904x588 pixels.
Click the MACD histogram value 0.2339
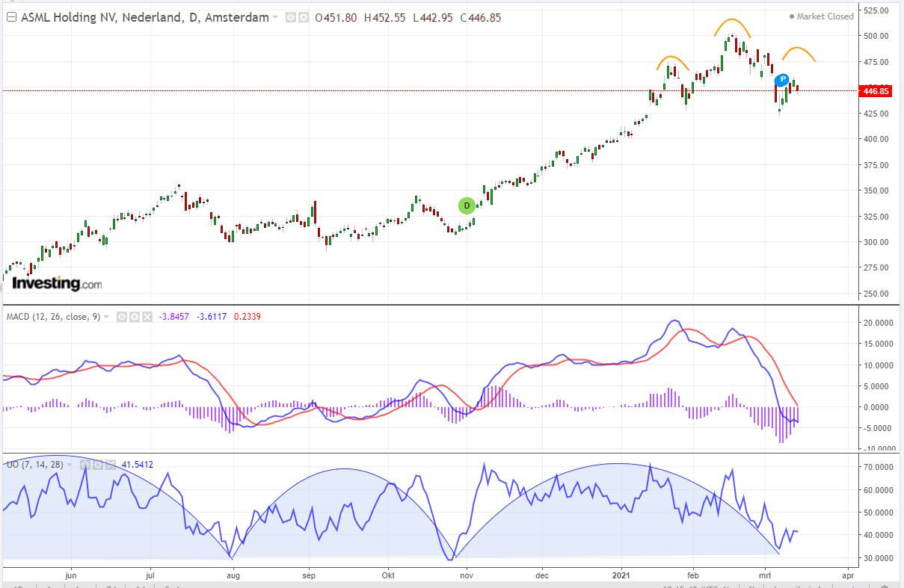pyautogui.click(x=247, y=317)
